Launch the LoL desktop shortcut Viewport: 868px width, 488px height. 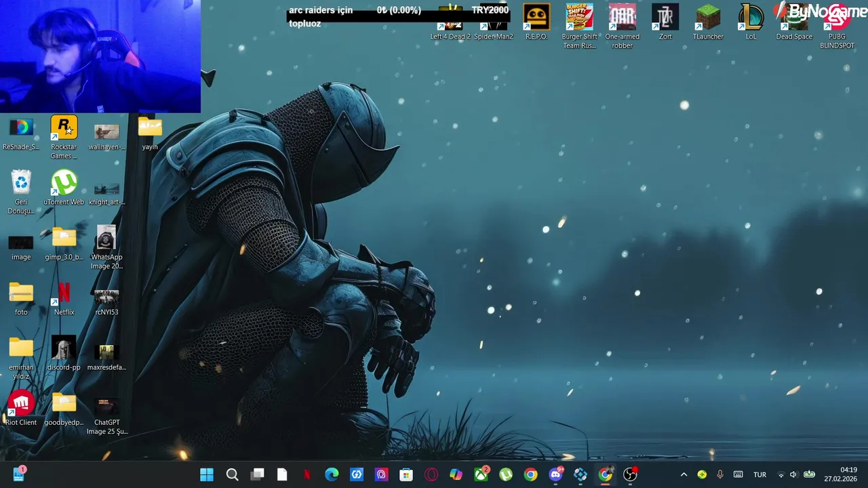751,22
